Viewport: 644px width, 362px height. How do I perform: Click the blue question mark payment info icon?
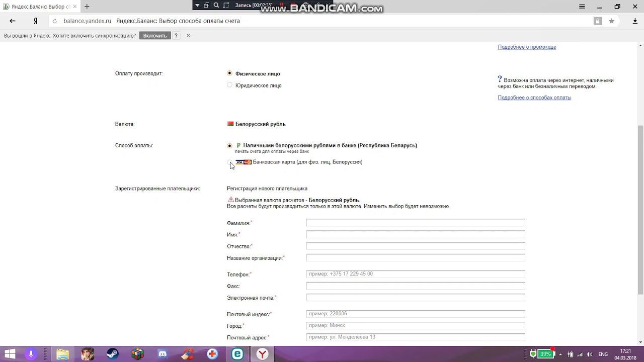(500, 79)
